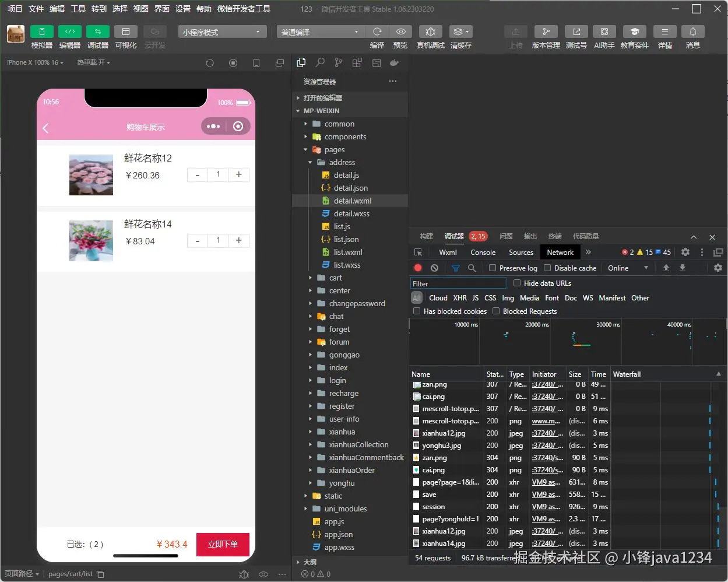Show more devtools tabs chevron
Screen dimensions: 728x582
pos(588,252)
